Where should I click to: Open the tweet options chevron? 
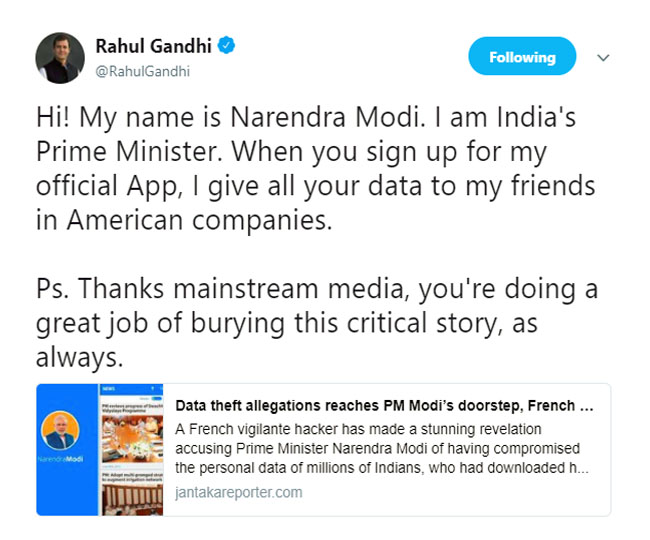603,58
